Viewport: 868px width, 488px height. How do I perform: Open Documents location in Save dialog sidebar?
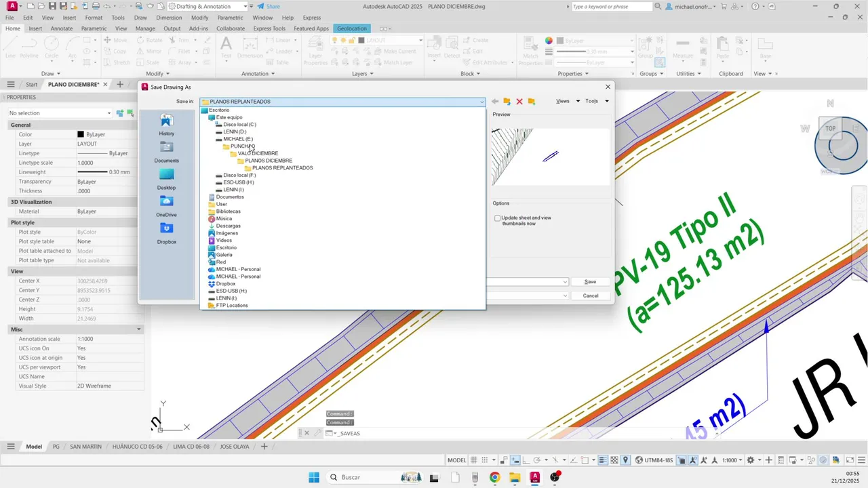[167, 152]
